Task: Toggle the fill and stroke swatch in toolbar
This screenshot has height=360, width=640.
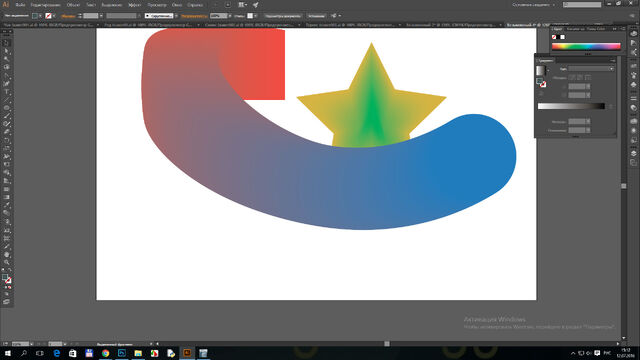Action: [x=7, y=280]
